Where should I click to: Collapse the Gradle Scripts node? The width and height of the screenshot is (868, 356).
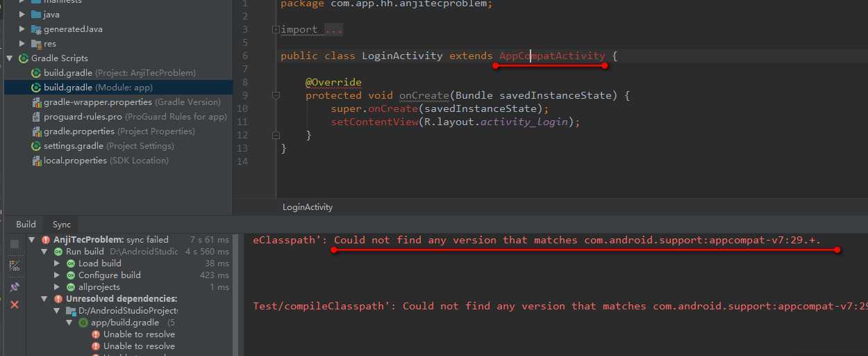tap(10, 58)
